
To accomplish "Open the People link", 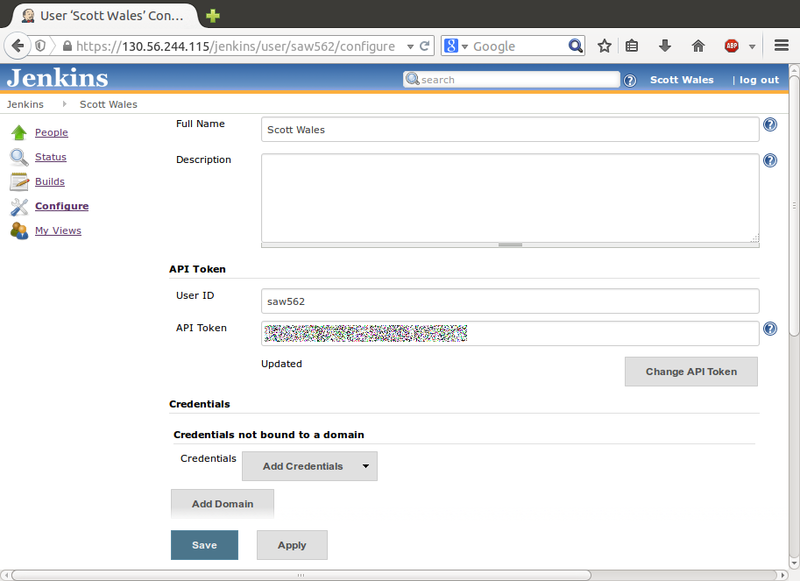I will pyautogui.click(x=51, y=133).
